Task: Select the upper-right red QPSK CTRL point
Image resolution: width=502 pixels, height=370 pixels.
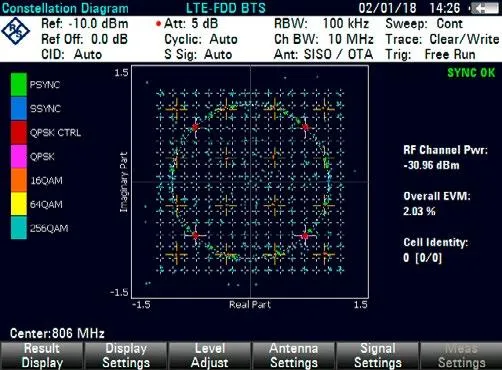Action: [x=306, y=127]
